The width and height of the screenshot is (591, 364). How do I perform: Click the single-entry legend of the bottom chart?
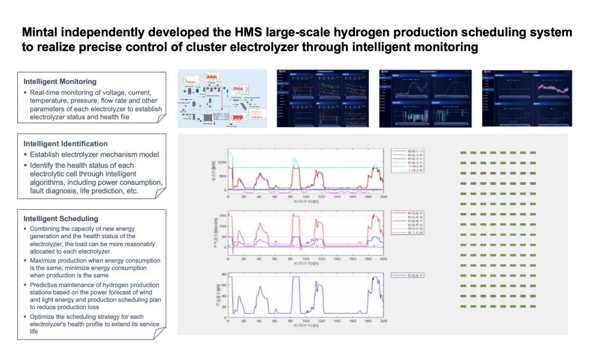click(407, 275)
